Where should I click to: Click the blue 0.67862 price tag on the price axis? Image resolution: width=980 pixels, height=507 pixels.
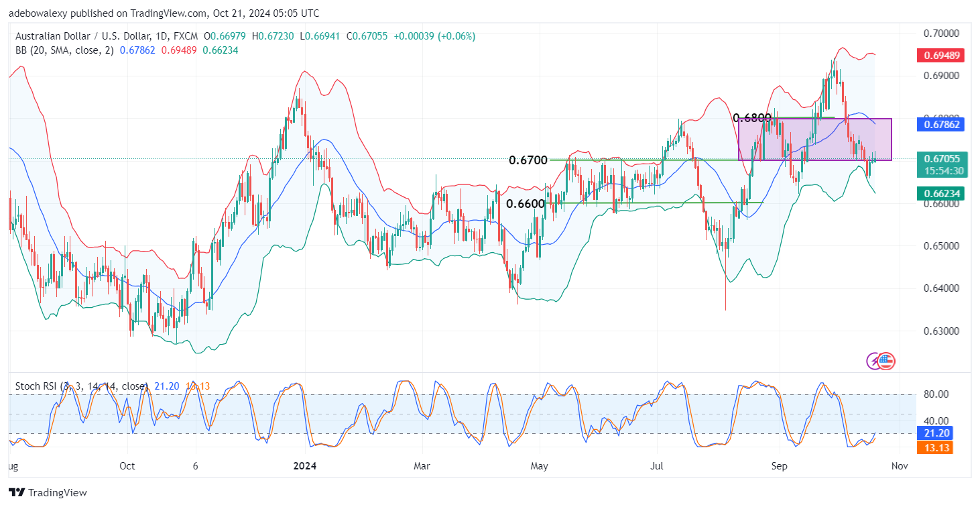point(941,124)
